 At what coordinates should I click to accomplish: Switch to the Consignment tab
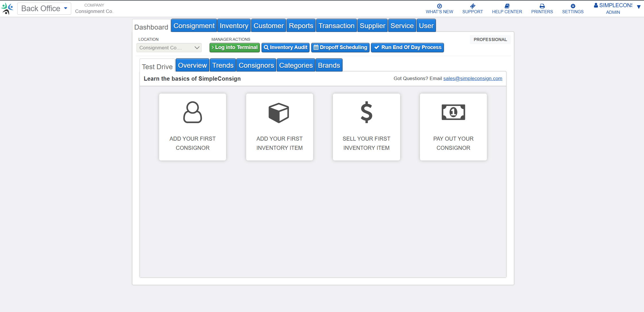(194, 26)
